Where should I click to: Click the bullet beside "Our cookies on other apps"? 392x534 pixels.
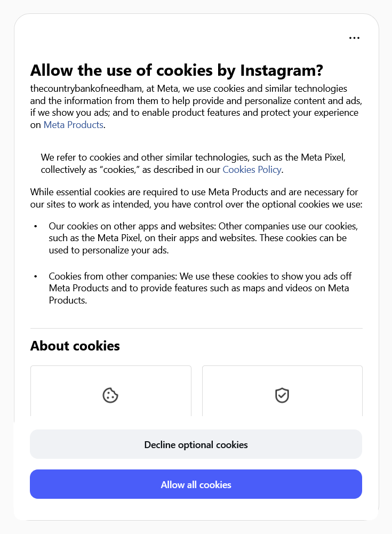pos(35,226)
